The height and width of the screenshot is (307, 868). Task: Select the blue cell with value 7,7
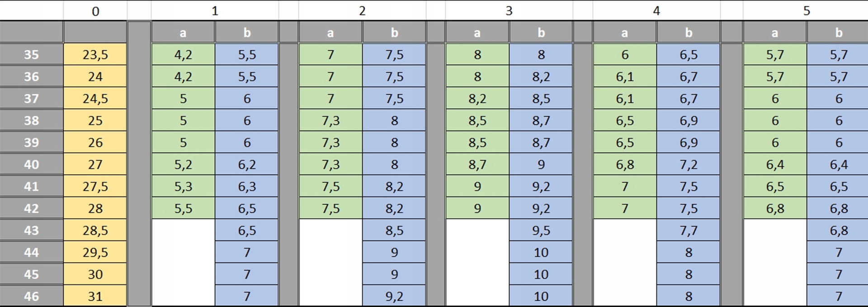[x=689, y=230]
